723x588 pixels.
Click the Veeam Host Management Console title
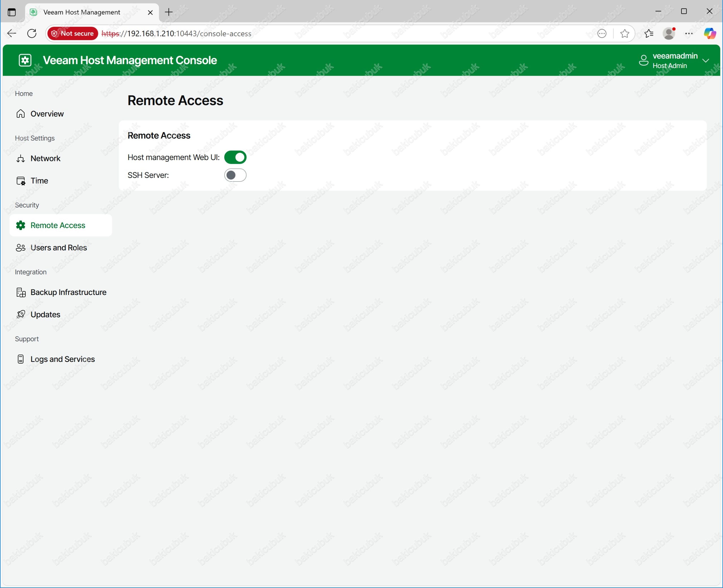point(130,60)
